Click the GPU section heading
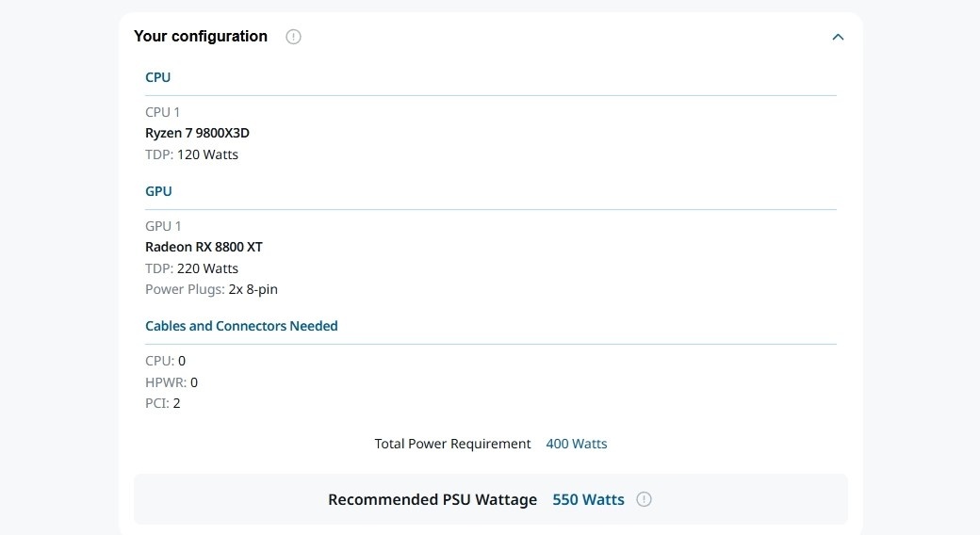This screenshot has height=535, width=980. [x=158, y=191]
